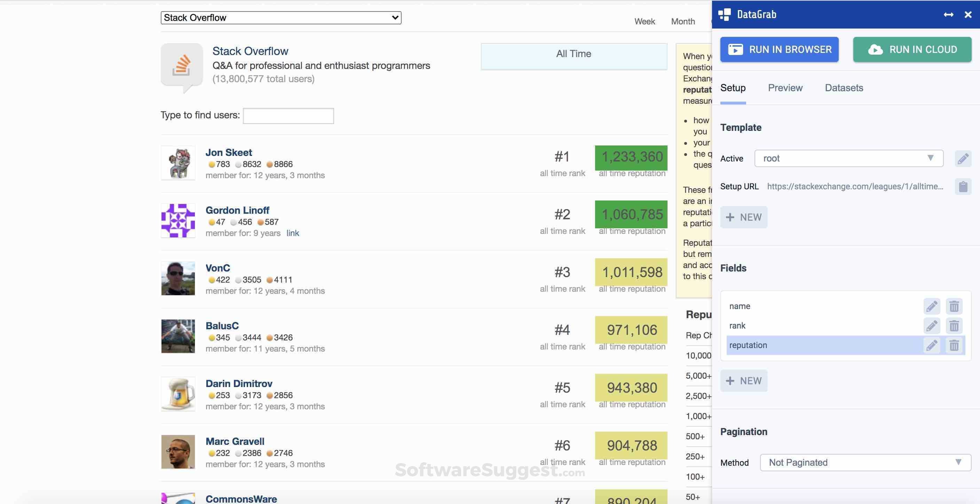Viewport: 980px width, 504px height.
Task: Click the Stack Overflow logo icon
Action: [182, 65]
